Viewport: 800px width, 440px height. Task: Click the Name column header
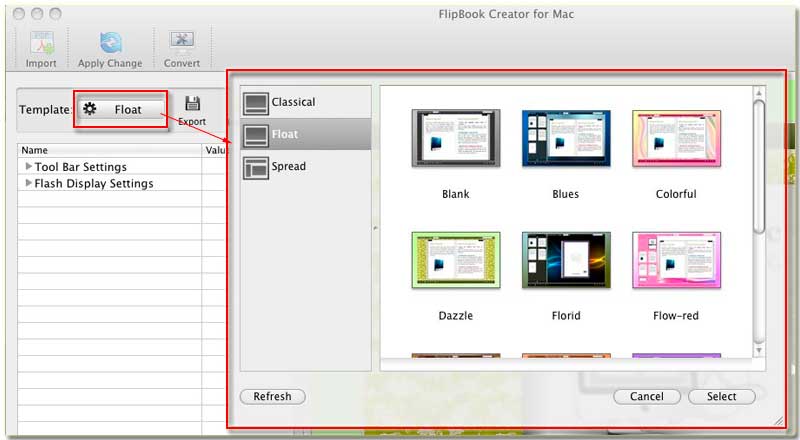[x=110, y=150]
